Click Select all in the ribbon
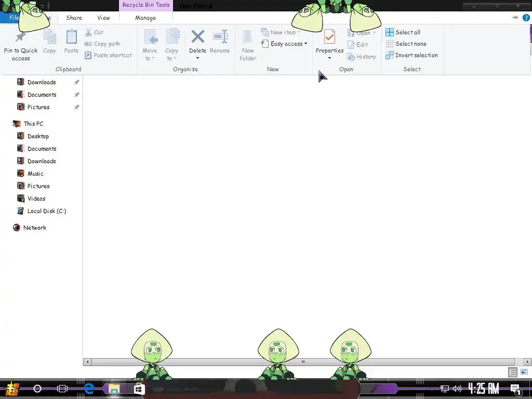Viewport: 532px width, 399px height. tap(403, 32)
